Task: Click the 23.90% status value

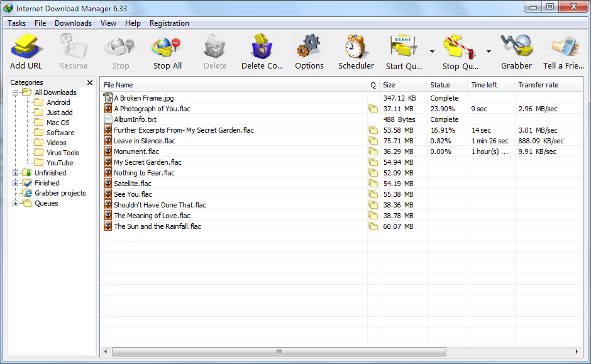Action: (443, 109)
